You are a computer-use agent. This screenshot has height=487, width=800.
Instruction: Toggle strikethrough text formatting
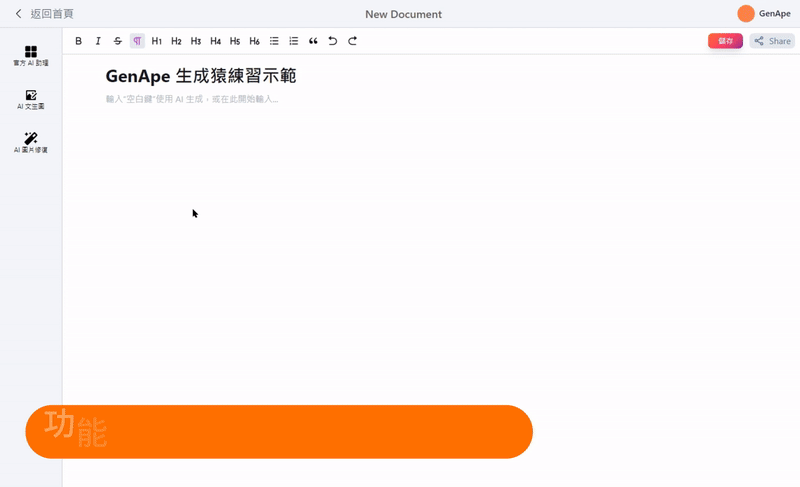[x=118, y=41]
